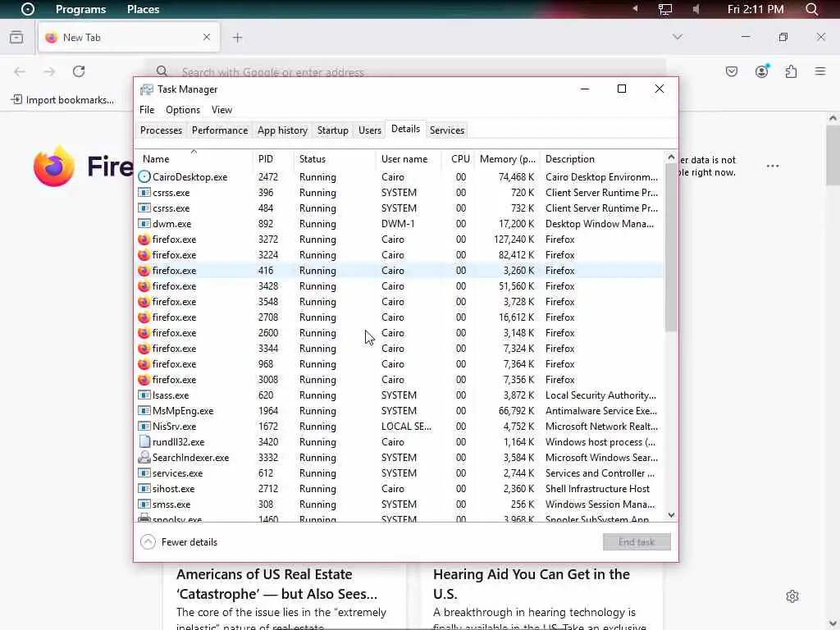840x630 pixels.
Task: Sort by Memory column header
Action: point(507,159)
